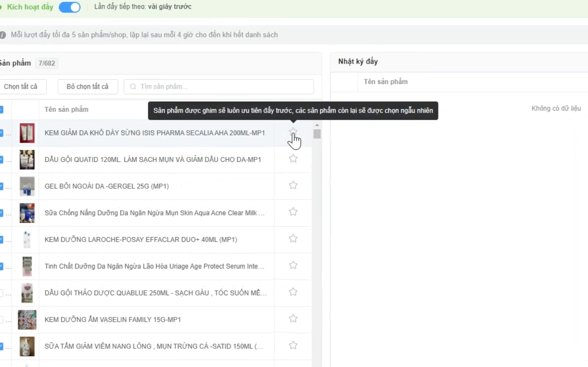Star the SỮA TẮM SATID 150ML product
This screenshot has width=588, height=367.
[293, 345]
